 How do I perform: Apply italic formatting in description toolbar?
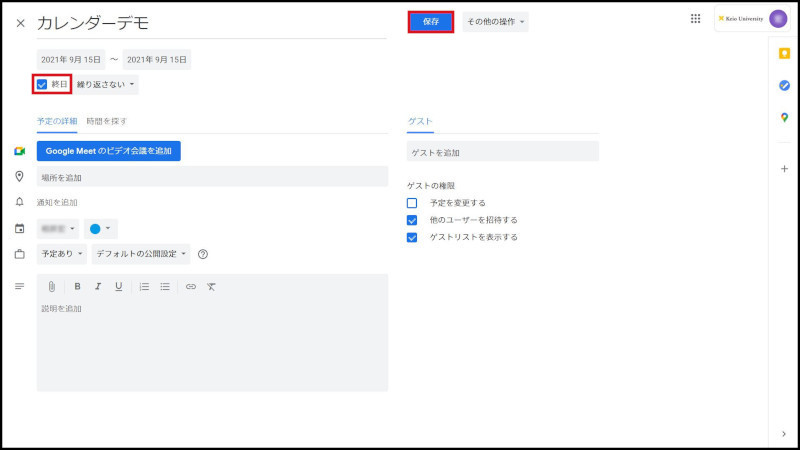pos(98,287)
